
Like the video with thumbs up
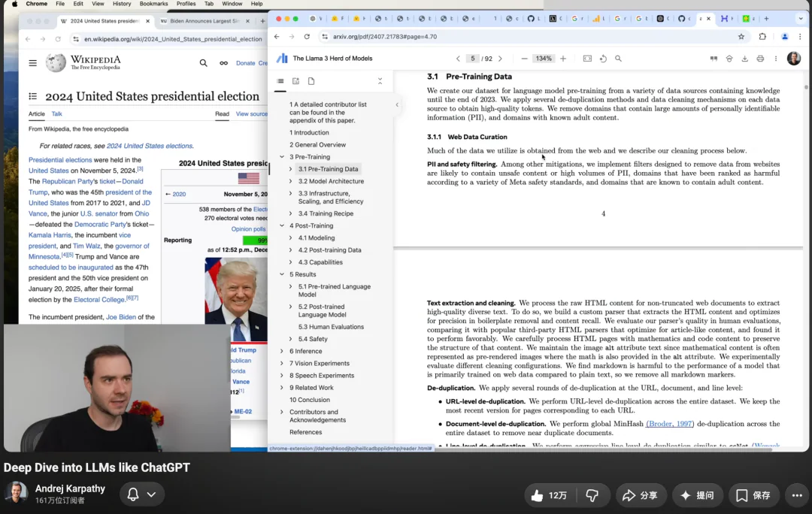(x=550, y=495)
